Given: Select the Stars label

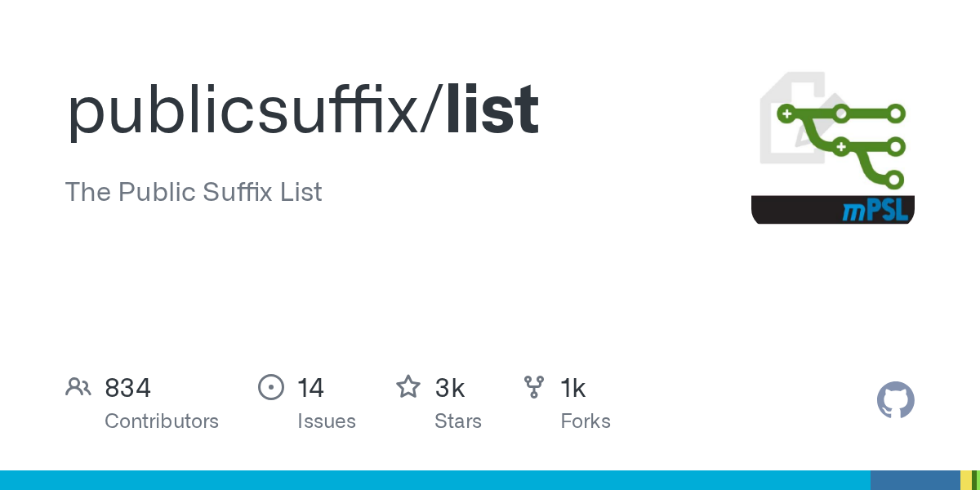Looking at the screenshot, I should [458, 421].
